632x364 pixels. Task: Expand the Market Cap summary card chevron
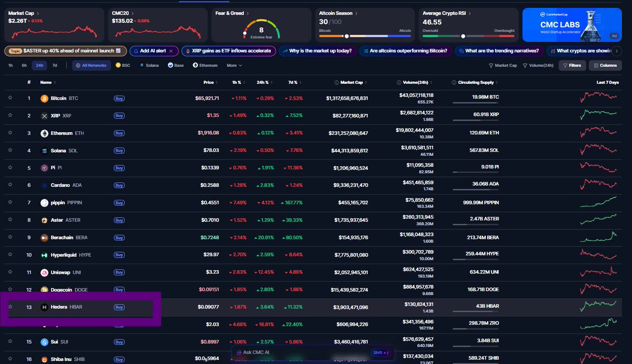38,13
